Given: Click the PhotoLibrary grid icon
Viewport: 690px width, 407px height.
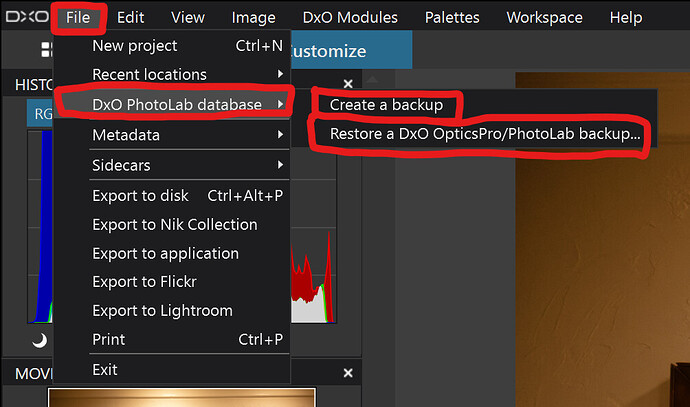Looking at the screenshot, I should pyautogui.click(x=46, y=51).
